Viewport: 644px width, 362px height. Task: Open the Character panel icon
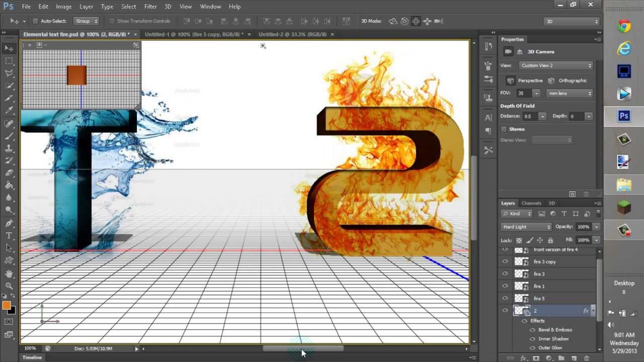pos(488,118)
